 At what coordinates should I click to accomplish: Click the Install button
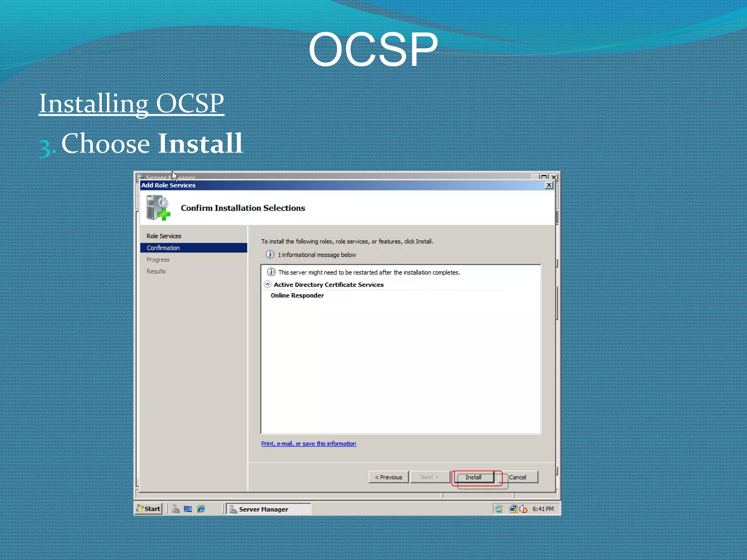click(473, 477)
